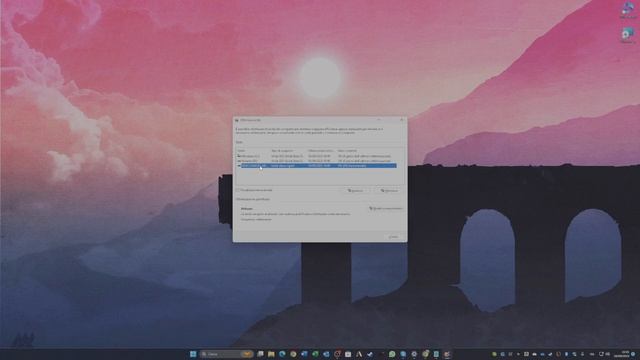Open Steam from the taskbar

(370, 354)
